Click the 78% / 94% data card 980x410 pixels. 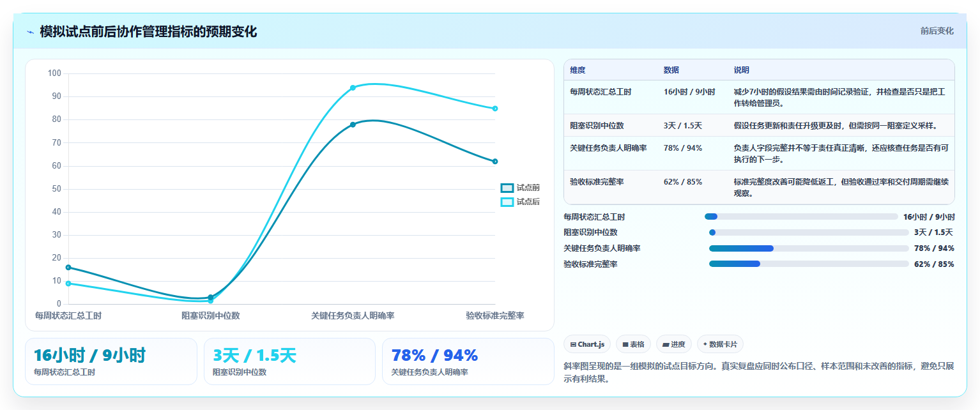tap(468, 361)
